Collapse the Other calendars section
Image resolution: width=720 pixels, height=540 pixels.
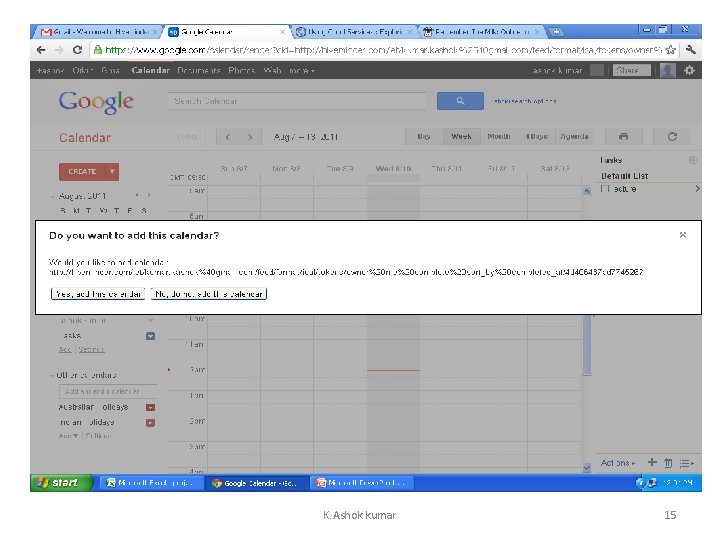coord(52,375)
